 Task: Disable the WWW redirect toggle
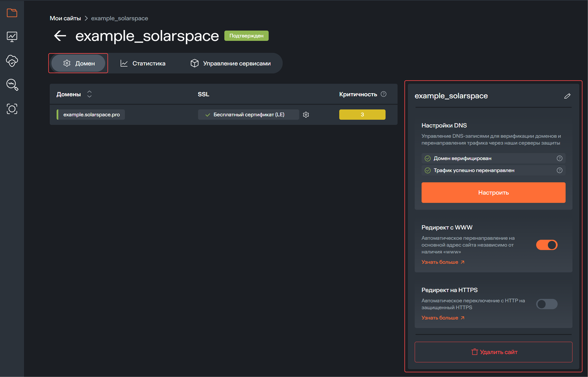coord(547,245)
